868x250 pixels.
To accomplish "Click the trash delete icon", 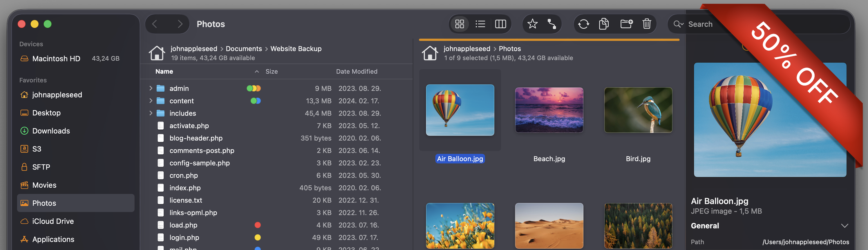I will point(646,24).
